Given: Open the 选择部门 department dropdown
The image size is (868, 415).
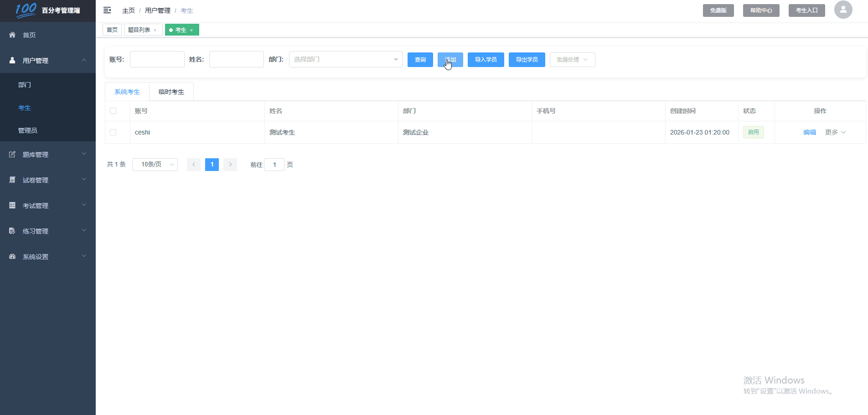Looking at the screenshot, I should (346, 59).
